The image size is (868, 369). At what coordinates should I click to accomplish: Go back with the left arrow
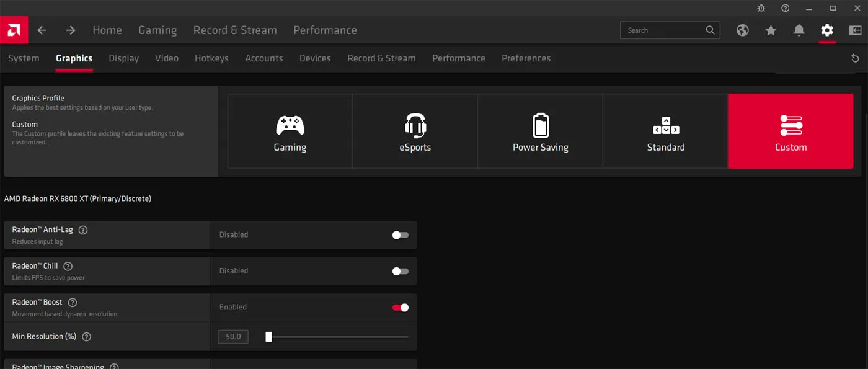[42, 30]
